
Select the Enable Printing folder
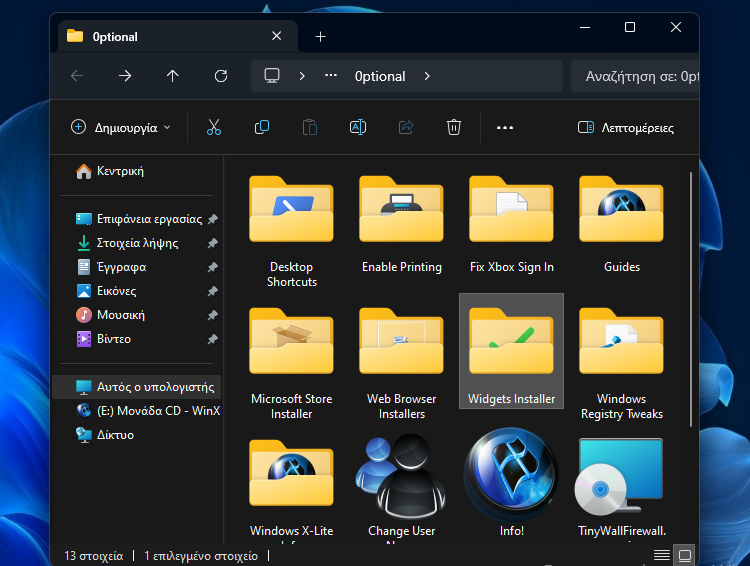[401, 224]
